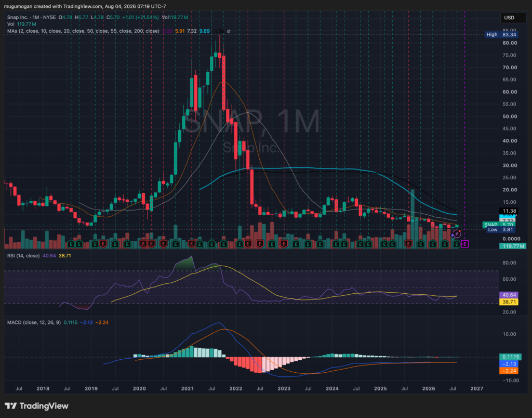Click the red earnings marker at August 2025
The height and width of the screenshot is (418, 532).
(408, 244)
